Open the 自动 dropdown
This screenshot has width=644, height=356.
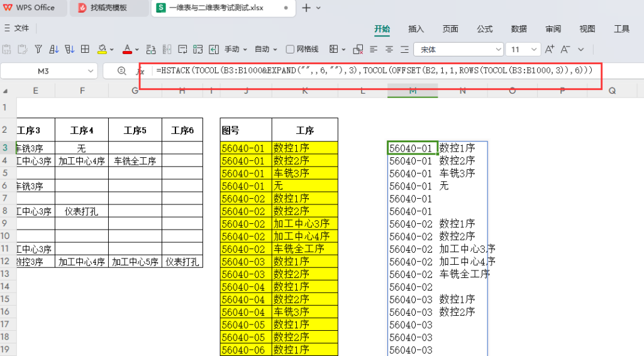pyautogui.click(x=266, y=49)
